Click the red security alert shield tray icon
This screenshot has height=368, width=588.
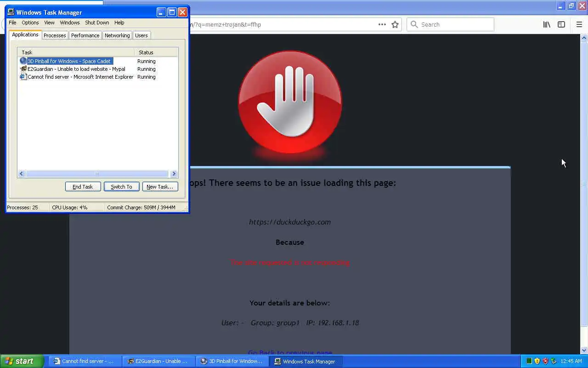(x=545, y=361)
